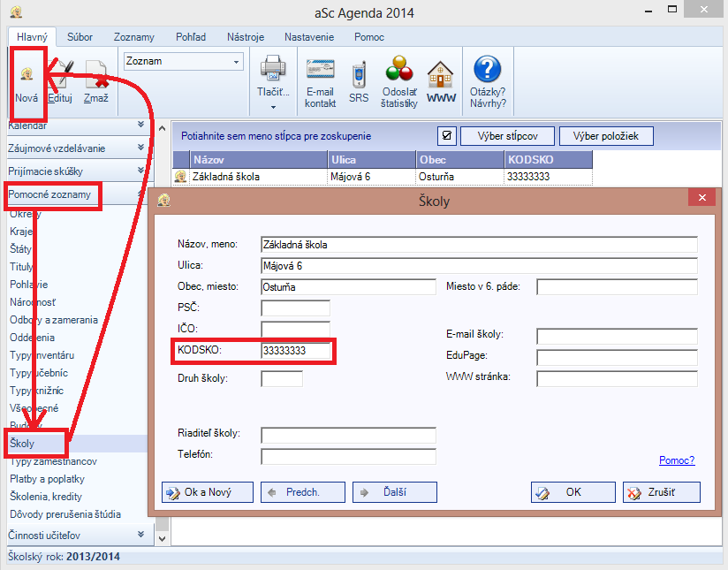The height and width of the screenshot is (570, 728).
Task: Select Odbory a zamerania in sidebar
Action: pyautogui.click(x=54, y=320)
